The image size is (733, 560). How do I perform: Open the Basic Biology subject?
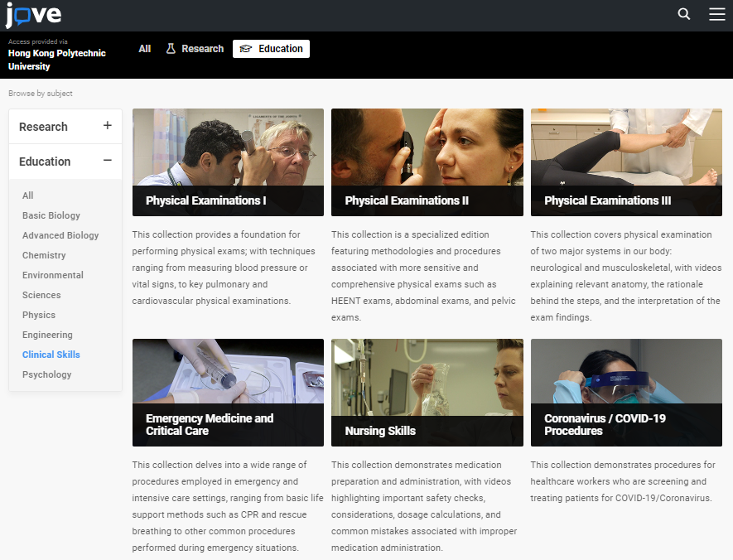click(x=51, y=215)
